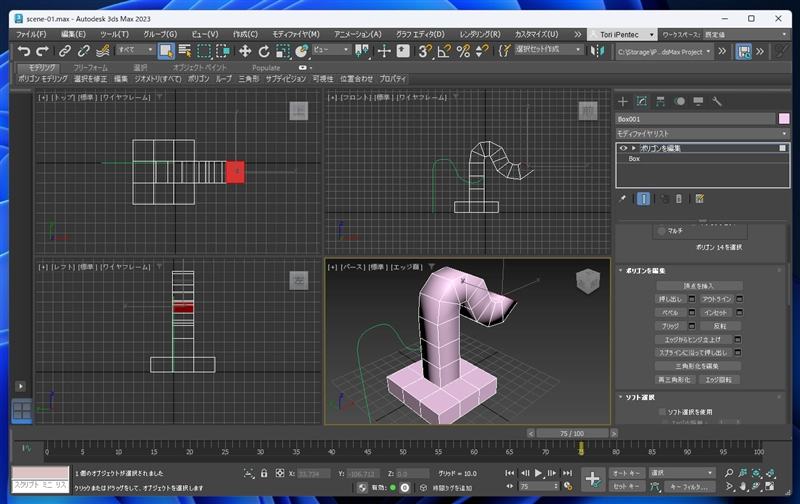Open settings box next to 押し出し

pos(692,299)
